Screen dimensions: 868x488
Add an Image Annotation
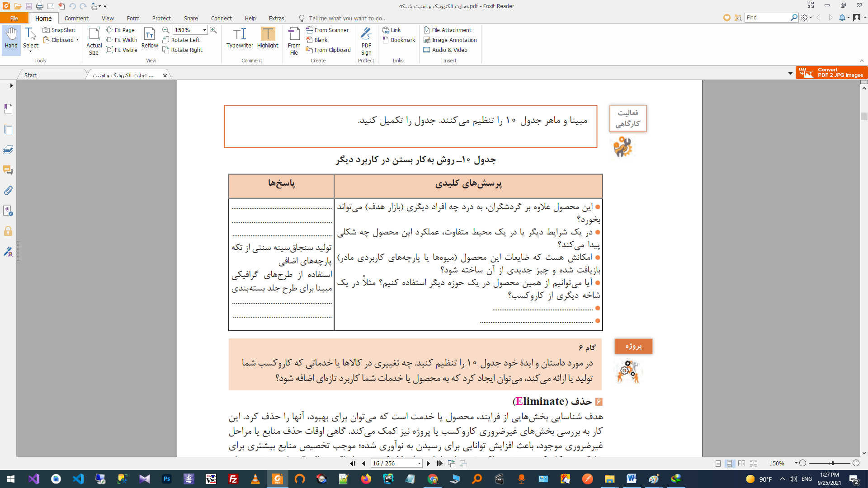coord(450,40)
